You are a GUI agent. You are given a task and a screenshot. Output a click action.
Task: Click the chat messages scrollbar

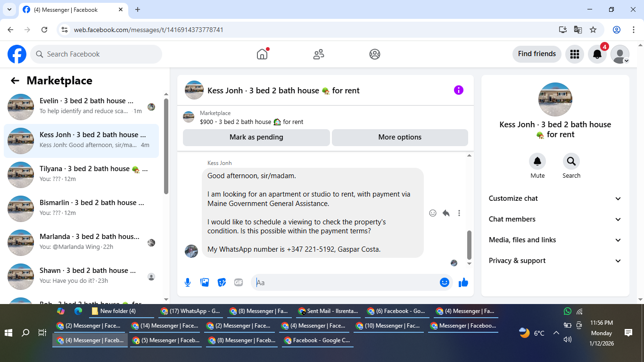click(469, 245)
